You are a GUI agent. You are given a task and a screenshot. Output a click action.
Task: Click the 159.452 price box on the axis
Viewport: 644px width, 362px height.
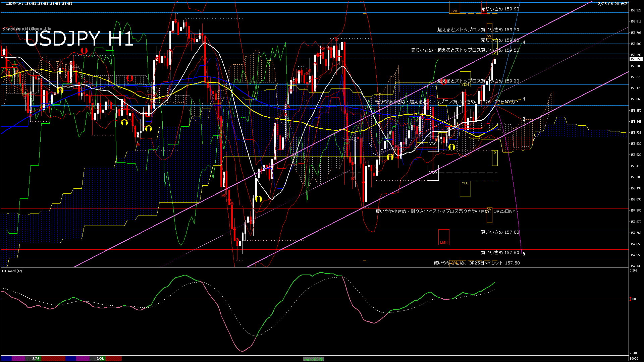(x=636, y=58)
